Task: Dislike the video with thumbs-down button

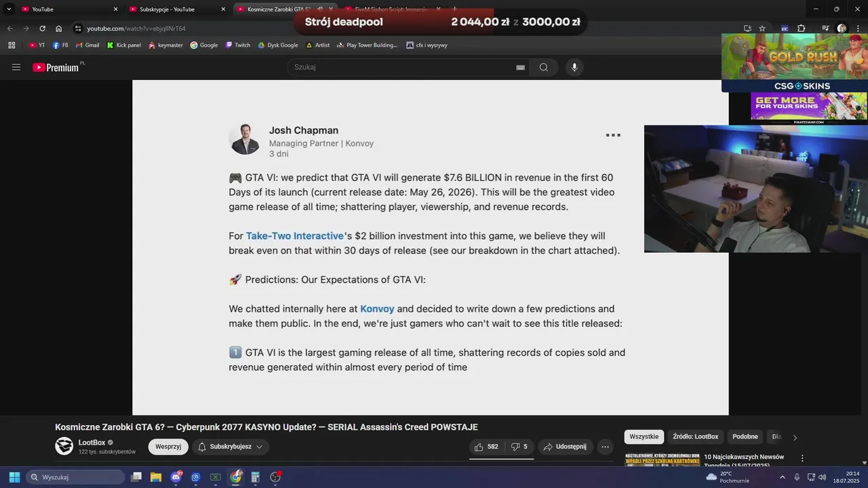Action: click(x=519, y=447)
